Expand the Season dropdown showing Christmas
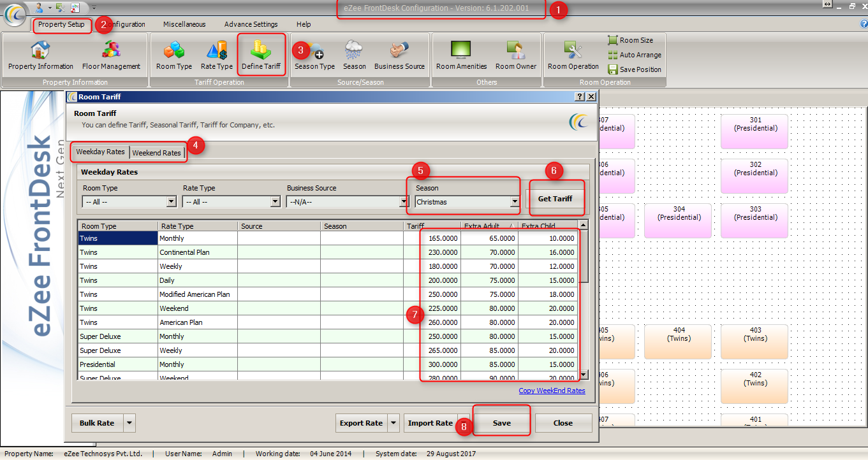Image resolution: width=868 pixels, height=460 pixels. [x=514, y=202]
